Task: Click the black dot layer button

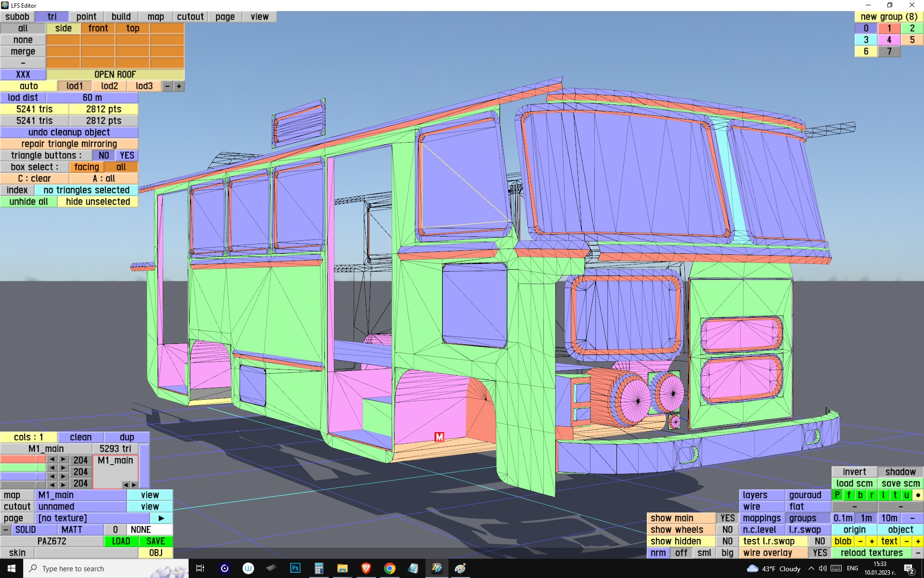Action: (x=918, y=495)
